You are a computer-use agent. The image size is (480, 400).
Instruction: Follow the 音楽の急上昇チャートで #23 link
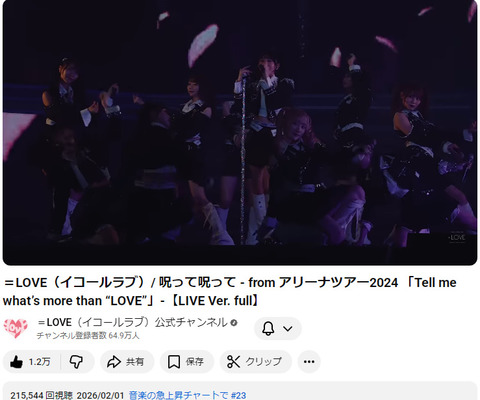click(187, 396)
